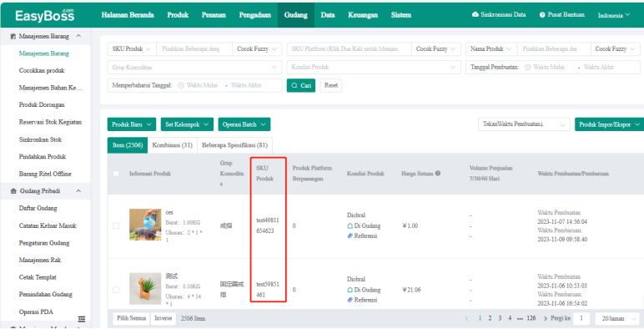Open Tekan Waktu Pembuatan sort dropdown

point(524,124)
